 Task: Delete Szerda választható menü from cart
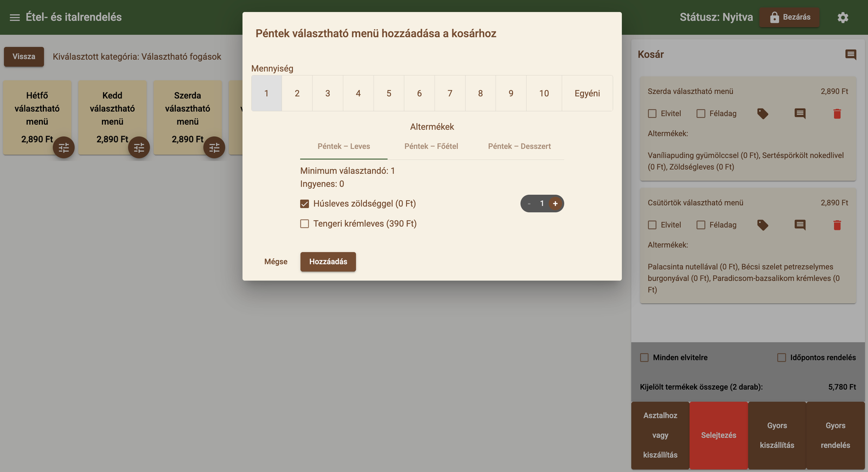837,113
